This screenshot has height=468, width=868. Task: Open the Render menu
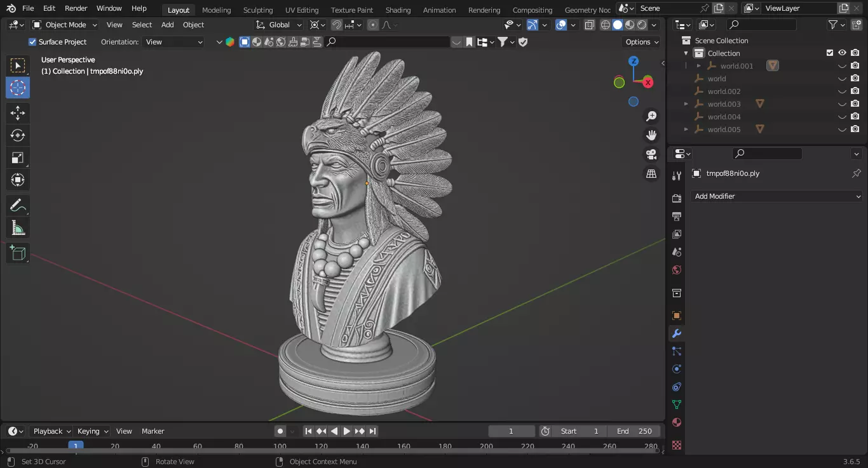coord(76,8)
